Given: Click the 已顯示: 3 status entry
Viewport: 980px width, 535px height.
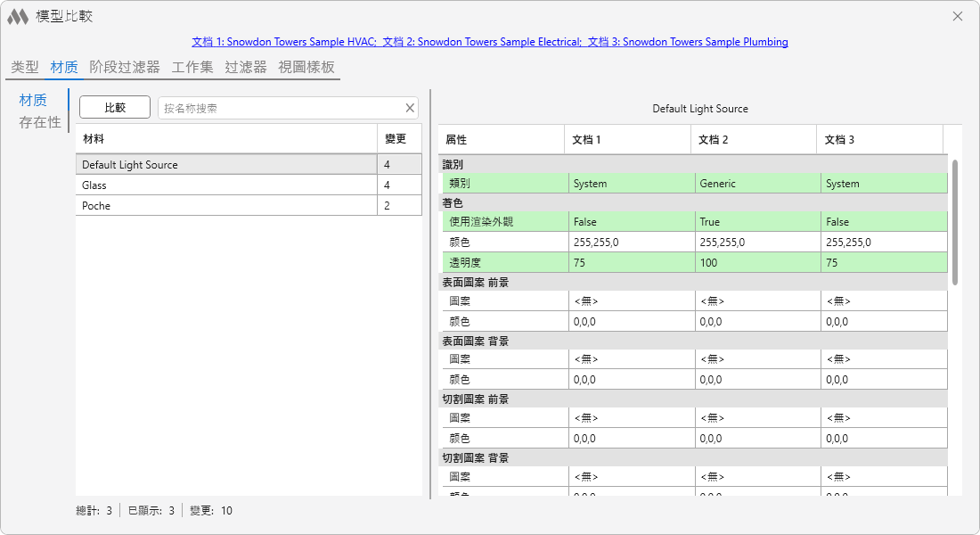Looking at the screenshot, I should pyautogui.click(x=151, y=511).
